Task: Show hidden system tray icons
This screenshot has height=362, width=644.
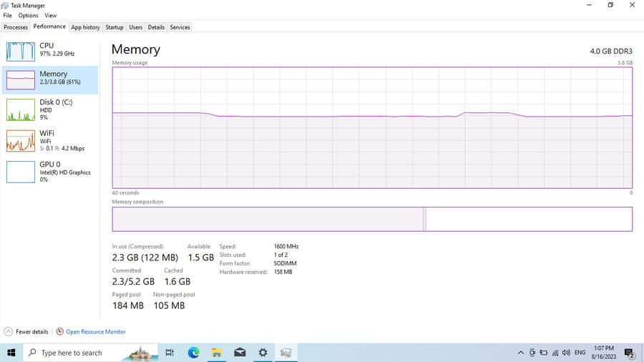Action: click(x=520, y=353)
